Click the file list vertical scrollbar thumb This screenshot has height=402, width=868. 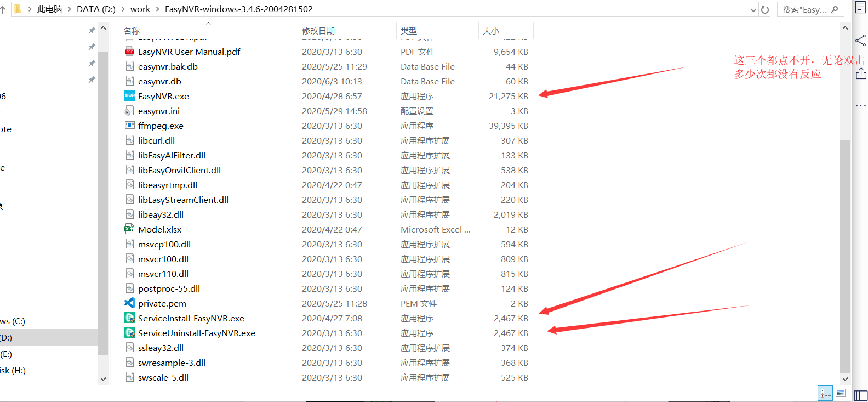[x=845, y=257]
